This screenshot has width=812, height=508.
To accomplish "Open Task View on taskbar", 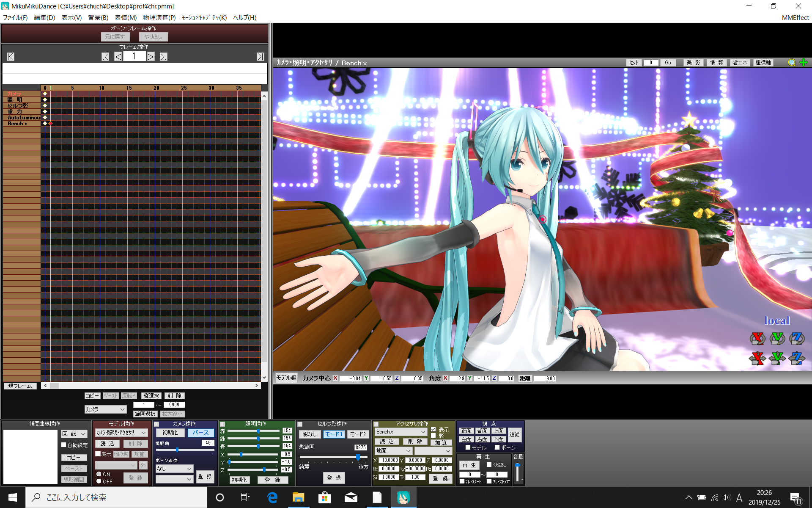I will (x=245, y=497).
